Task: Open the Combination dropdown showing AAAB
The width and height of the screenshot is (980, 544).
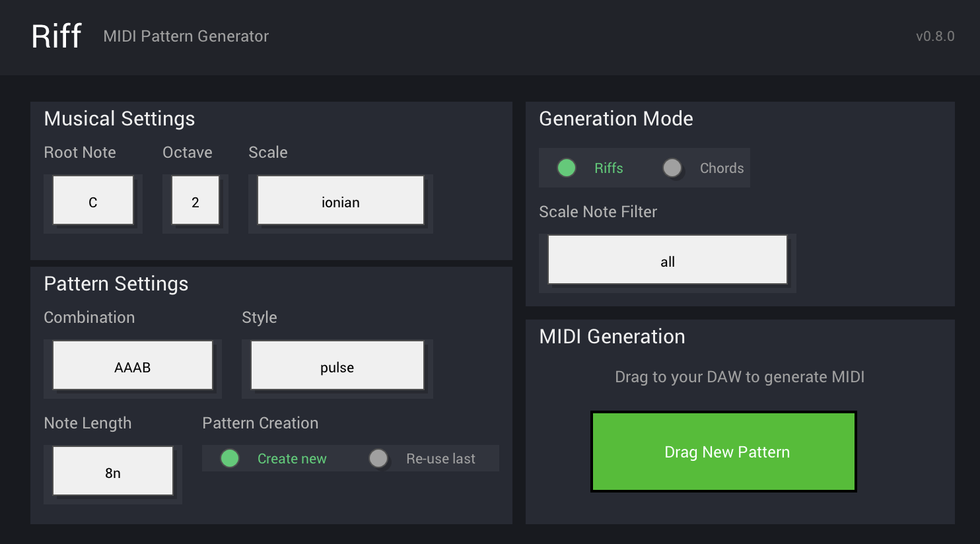Action: pos(133,366)
